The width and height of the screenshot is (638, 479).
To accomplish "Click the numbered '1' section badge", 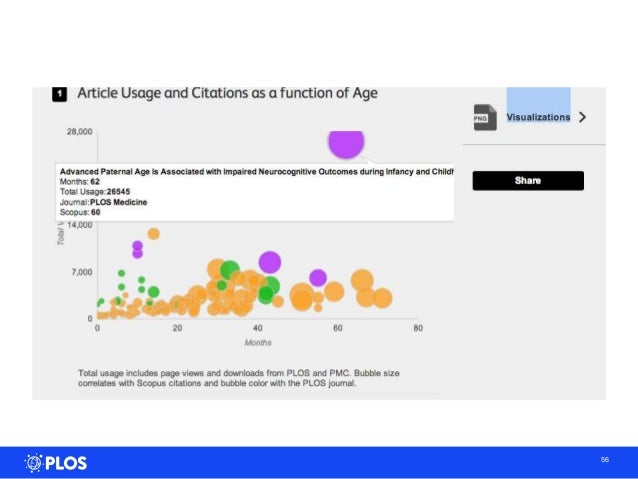I will (59, 94).
